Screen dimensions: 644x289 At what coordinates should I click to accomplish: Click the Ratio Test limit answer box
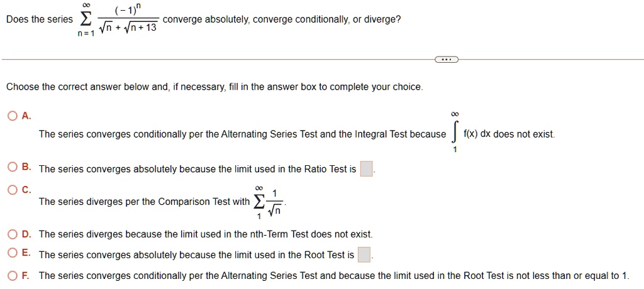click(367, 169)
